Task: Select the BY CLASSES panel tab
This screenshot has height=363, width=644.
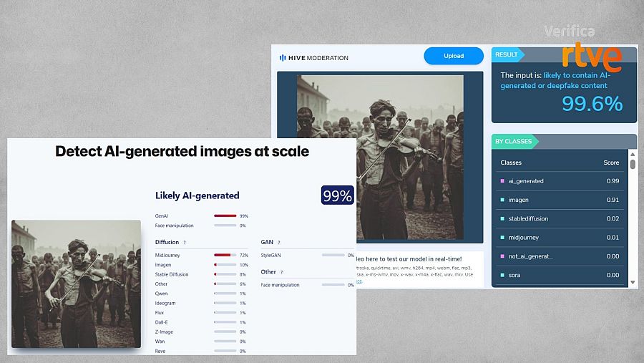Action: coord(514,142)
